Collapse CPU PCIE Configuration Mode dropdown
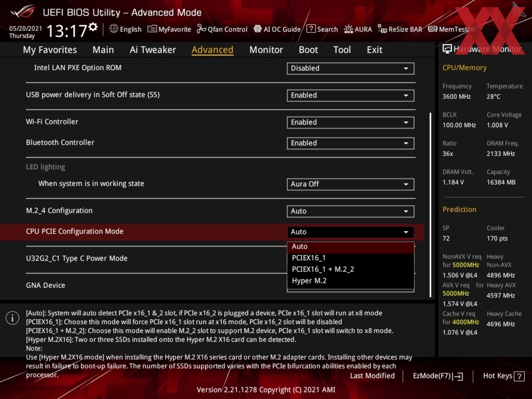The image size is (532, 399). pos(350,232)
